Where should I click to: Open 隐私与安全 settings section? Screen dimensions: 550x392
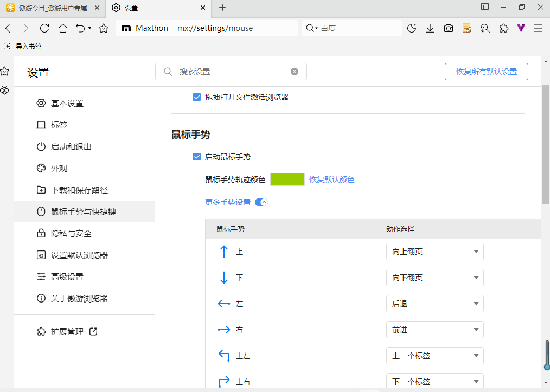click(84, 233)
